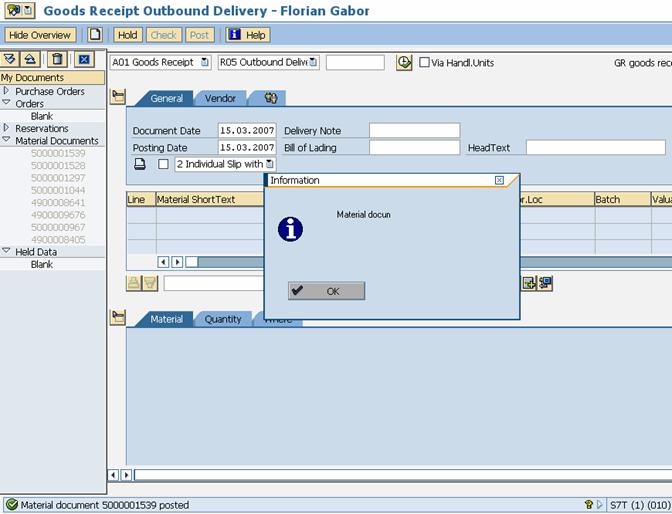Collapse the Material Documents tree node
This screenshot has height=514, width=672.
[x=6, y=141]
